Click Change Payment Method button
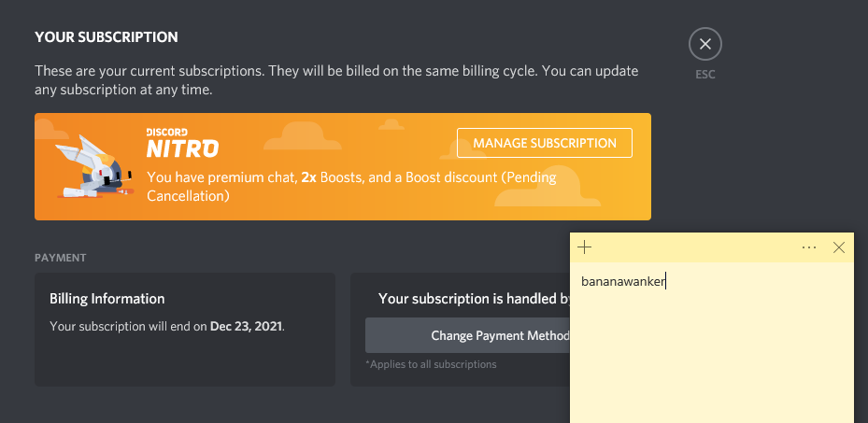This screenshot has width=868, height=423. (468, 335)
